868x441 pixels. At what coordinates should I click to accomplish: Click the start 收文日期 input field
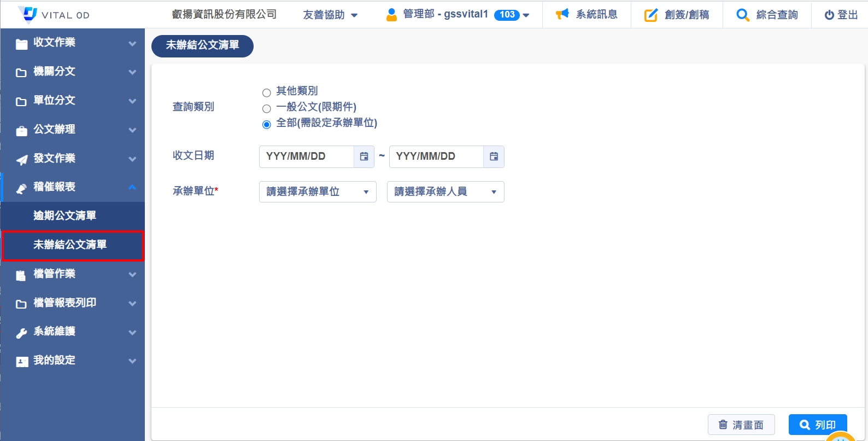(x=307, y=156)
